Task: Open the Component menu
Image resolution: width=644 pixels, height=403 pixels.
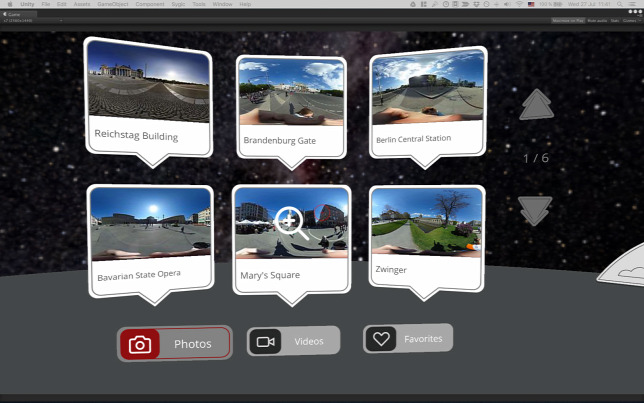Action: 150,4
